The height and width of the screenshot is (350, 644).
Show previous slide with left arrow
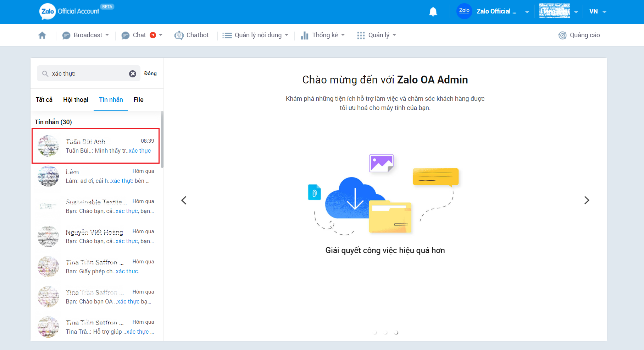click(184, 200)
